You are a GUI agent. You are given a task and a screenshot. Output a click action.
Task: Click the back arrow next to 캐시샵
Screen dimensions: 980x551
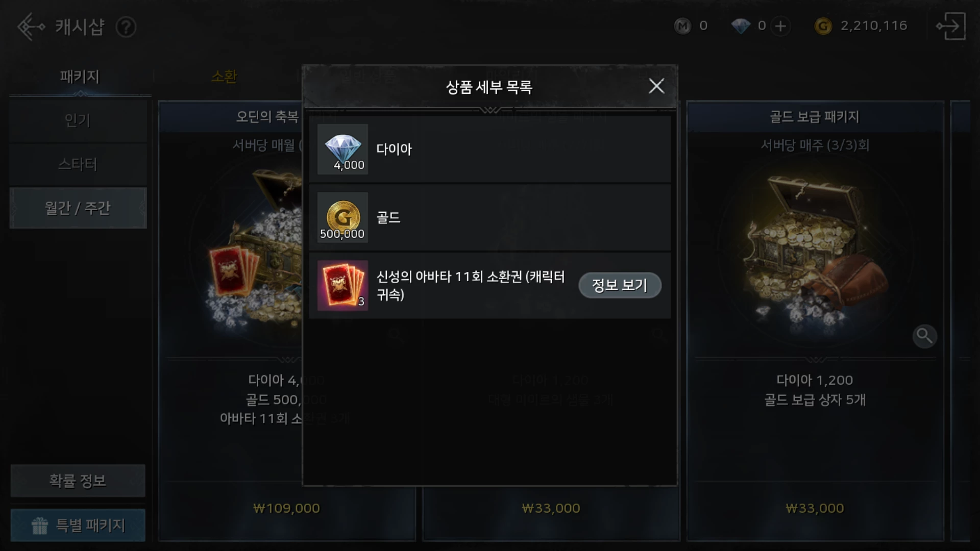(x=31, y=27)
